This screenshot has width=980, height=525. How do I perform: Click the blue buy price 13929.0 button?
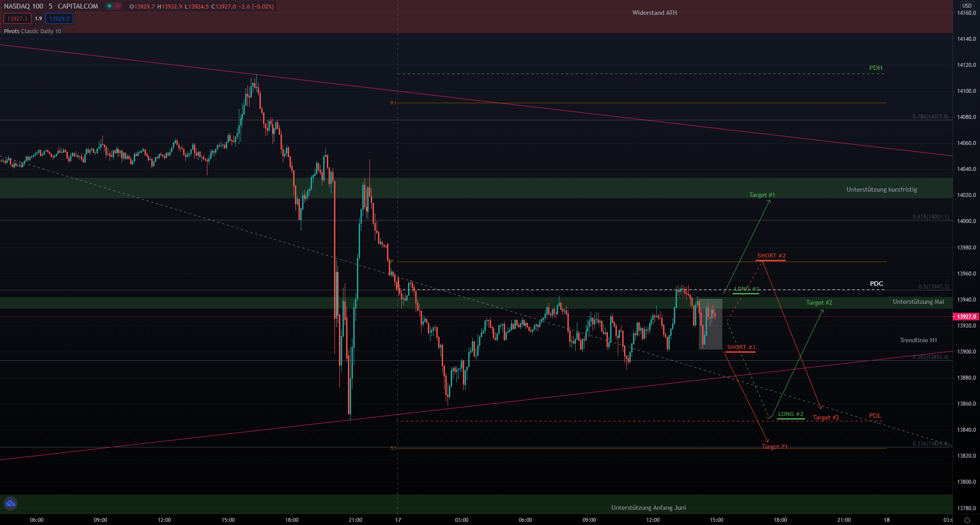[x=59, y=19]
